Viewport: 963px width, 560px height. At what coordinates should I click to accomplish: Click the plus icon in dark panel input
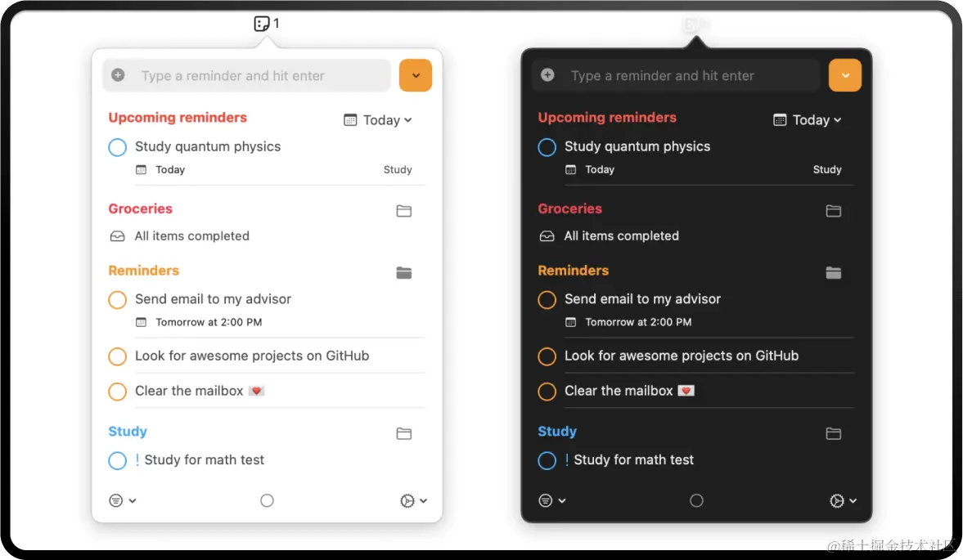pyautogui.click(x=547, y=75)
